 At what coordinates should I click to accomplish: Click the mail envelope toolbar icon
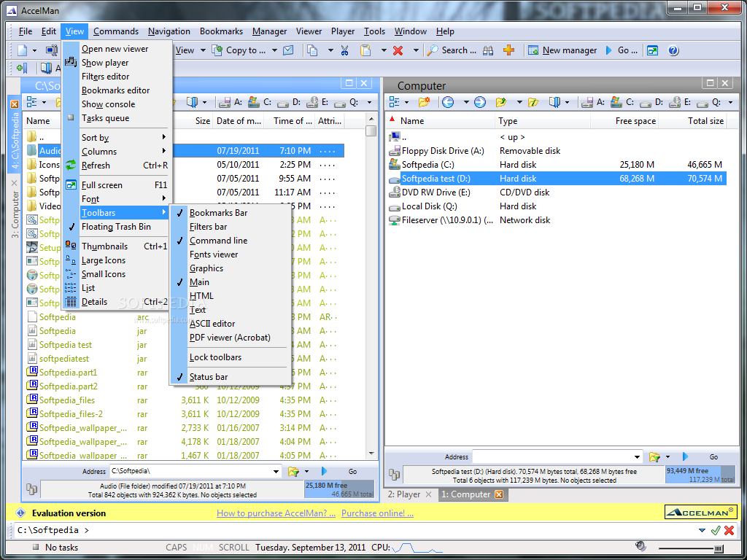point(288,50)
